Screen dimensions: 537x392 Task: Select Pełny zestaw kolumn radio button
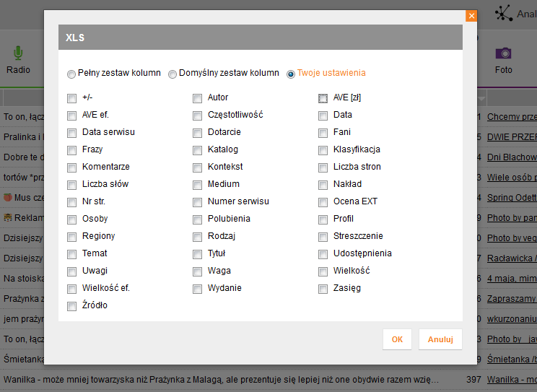[71, 74]
